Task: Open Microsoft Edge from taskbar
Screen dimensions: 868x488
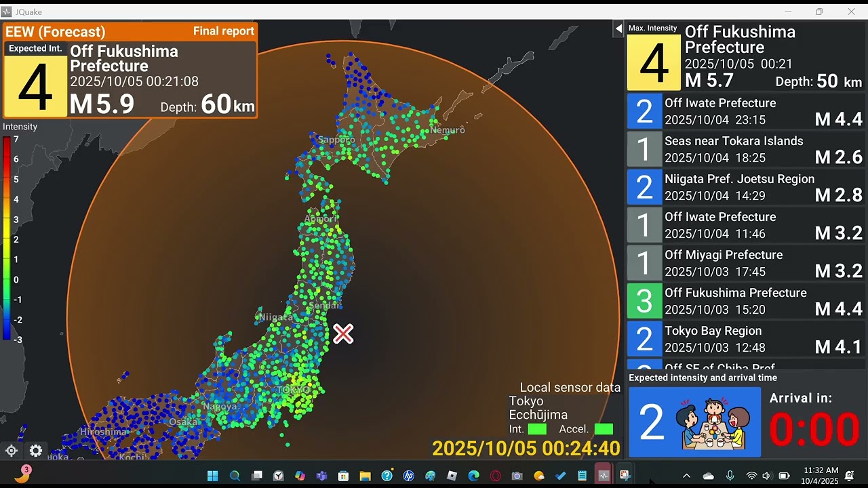Action: click(473, 476)
